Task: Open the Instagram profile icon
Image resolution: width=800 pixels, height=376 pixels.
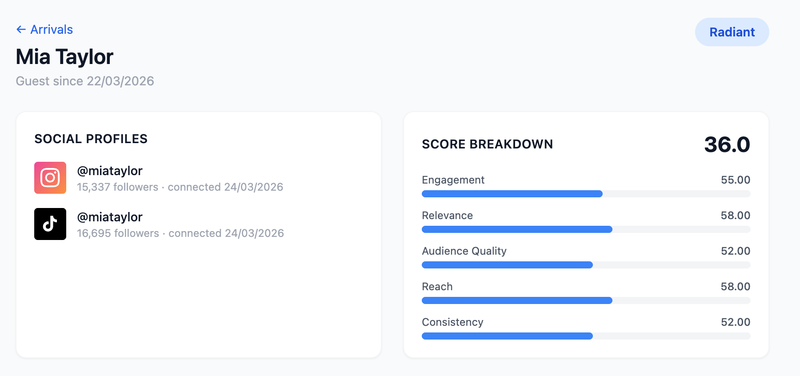Action: [50, 178]
